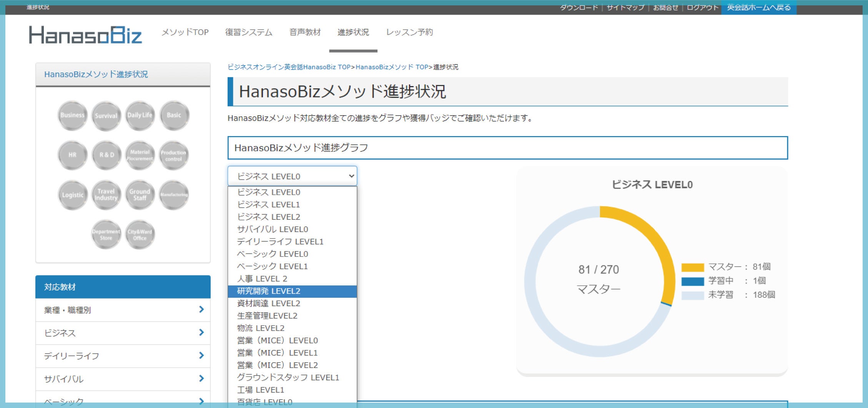Click the light 未学習 legend swatch

coord(693,295)
